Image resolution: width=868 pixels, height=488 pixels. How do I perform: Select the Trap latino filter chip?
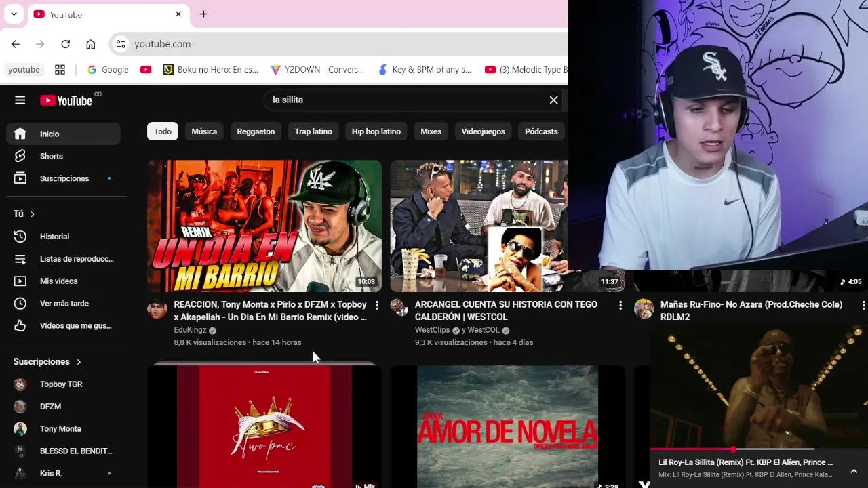coord(313,131)
